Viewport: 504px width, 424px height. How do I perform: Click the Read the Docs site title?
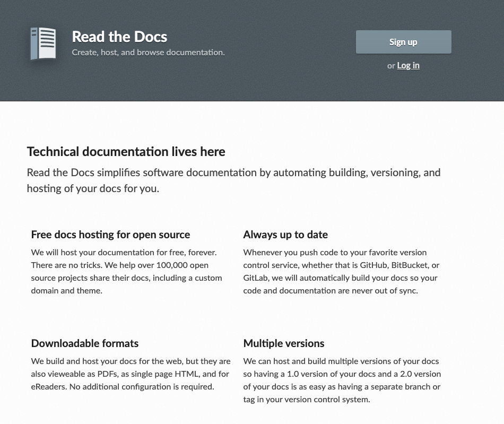[119, 37]
